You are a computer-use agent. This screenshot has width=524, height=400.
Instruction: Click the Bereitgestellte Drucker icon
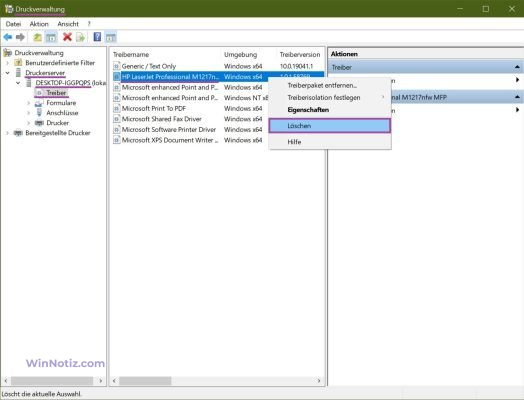tap(18, 133)
